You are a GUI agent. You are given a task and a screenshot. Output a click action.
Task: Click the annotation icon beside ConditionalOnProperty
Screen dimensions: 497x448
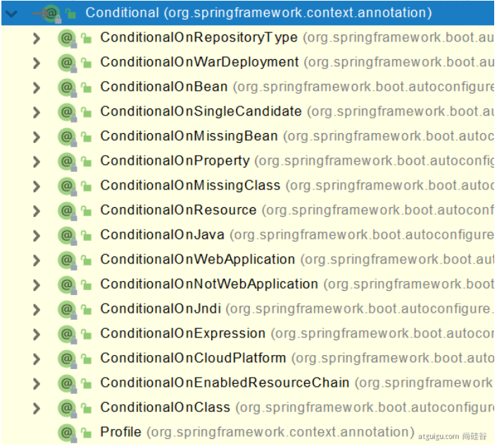pos(67,162)
